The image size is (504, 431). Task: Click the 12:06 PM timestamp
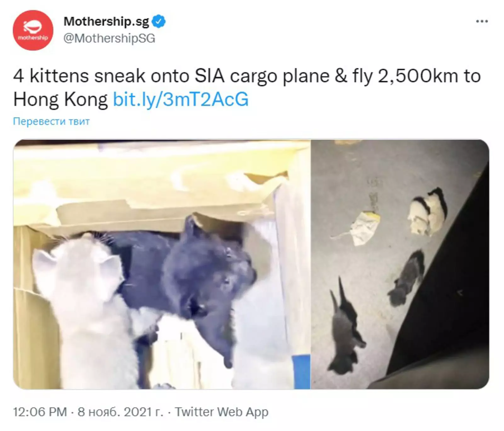coord(40,412)
